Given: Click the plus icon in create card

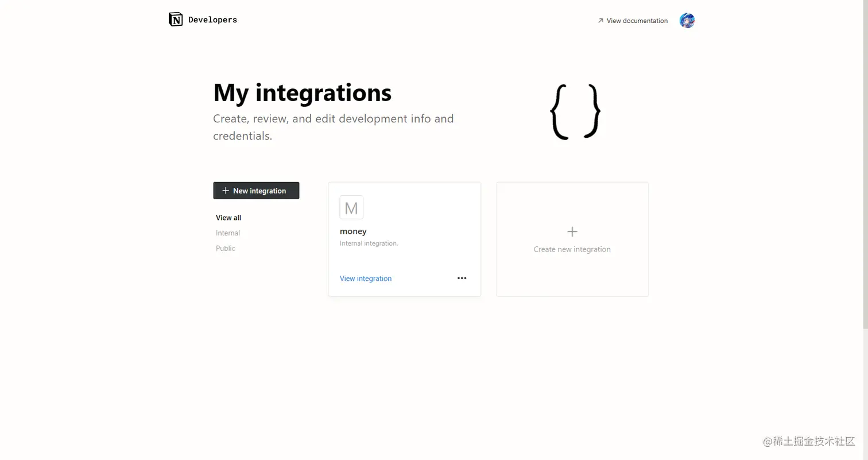Looking at the screenshot, I should (572, 232).
